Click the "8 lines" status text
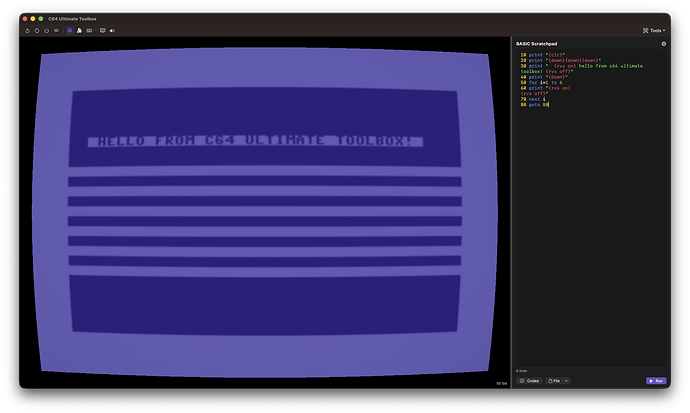 point(521,371)
